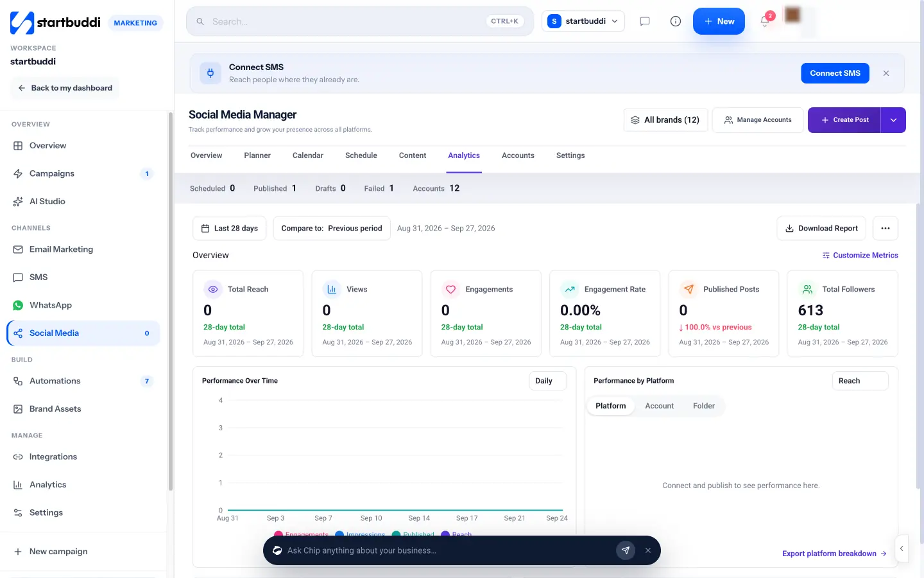Screen dimensions: 924x578
Task: Open SMS channel in sidebar
Action: (x=83, y=277)
